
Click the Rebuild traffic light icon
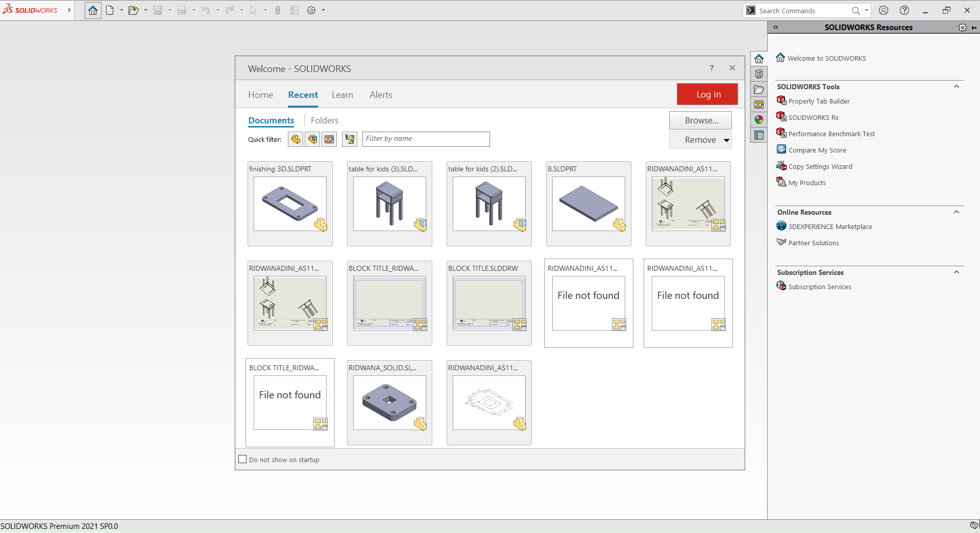point(278,10)
